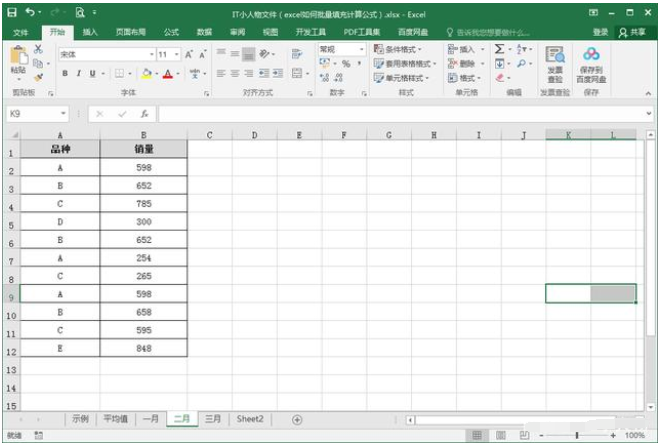The image size is (663, 445).
Task: Expand the Name Box dropdown arrow
Action: tap(64, 114)
